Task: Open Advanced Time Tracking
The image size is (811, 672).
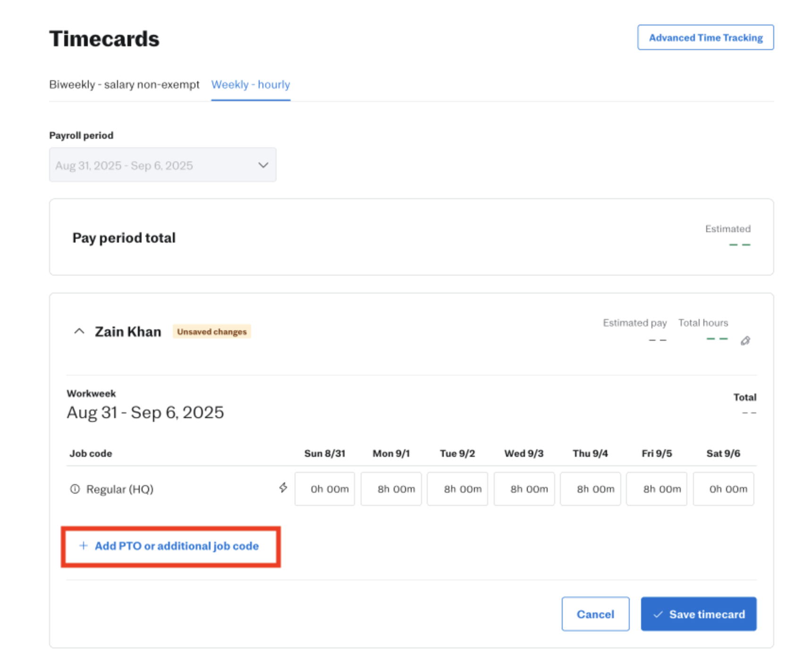Action: pyautogui.click(x=705, y=38)
